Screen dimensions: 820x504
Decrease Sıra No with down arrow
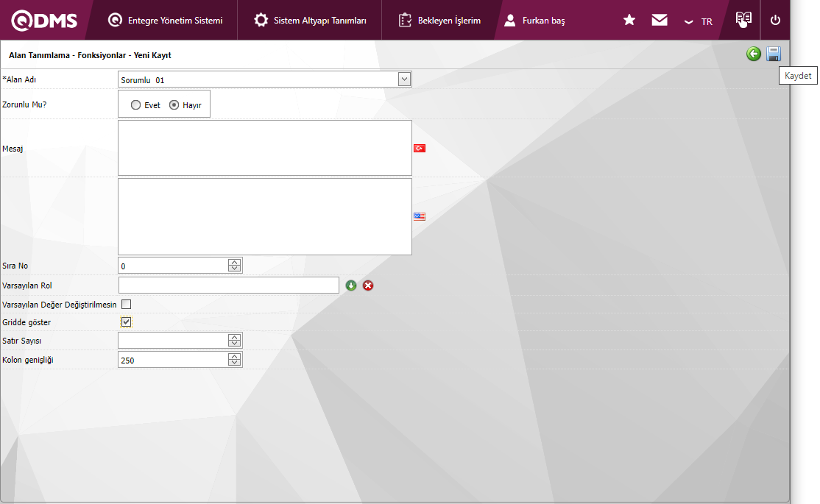click(234, 269)
